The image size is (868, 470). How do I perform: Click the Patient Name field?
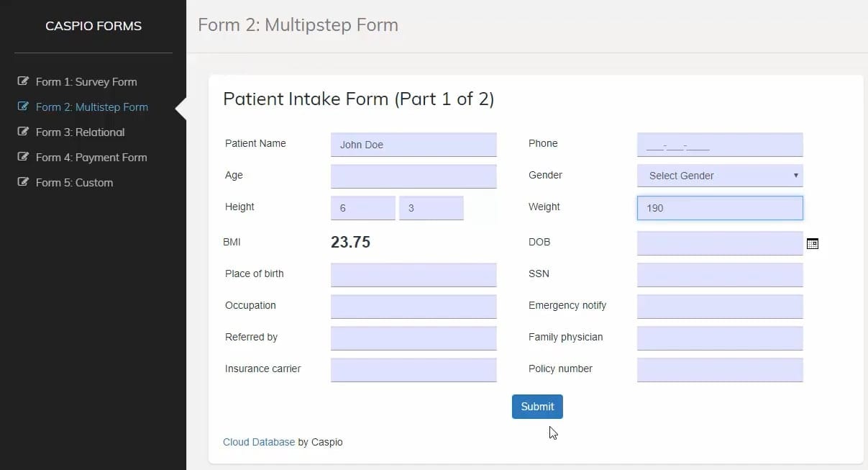(414, 145)
